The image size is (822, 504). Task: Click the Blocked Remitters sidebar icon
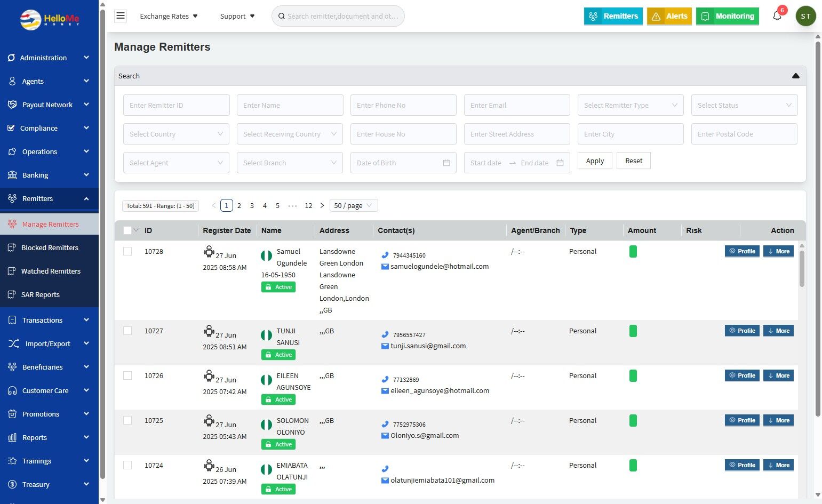(x=12, y=247)
